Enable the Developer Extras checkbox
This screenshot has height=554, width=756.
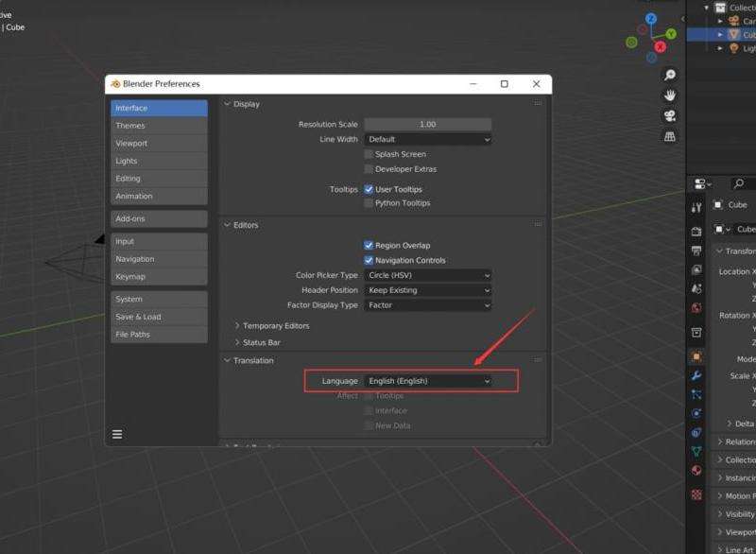[x=369, y=169]
